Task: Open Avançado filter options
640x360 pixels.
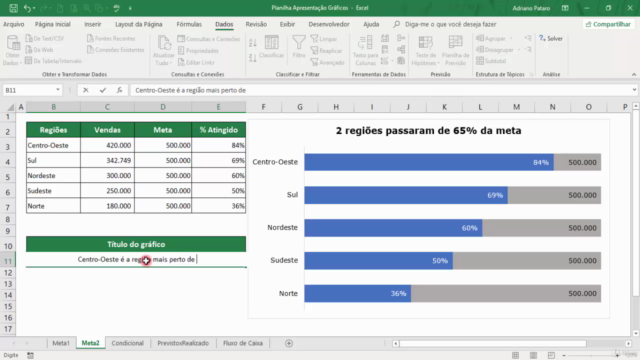Action: [327, 62]
